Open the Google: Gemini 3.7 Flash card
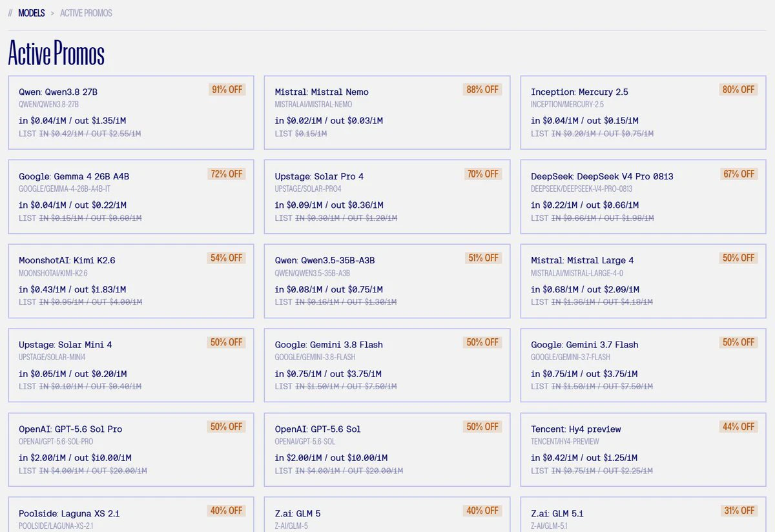775x532 pixels. [643, 365]
